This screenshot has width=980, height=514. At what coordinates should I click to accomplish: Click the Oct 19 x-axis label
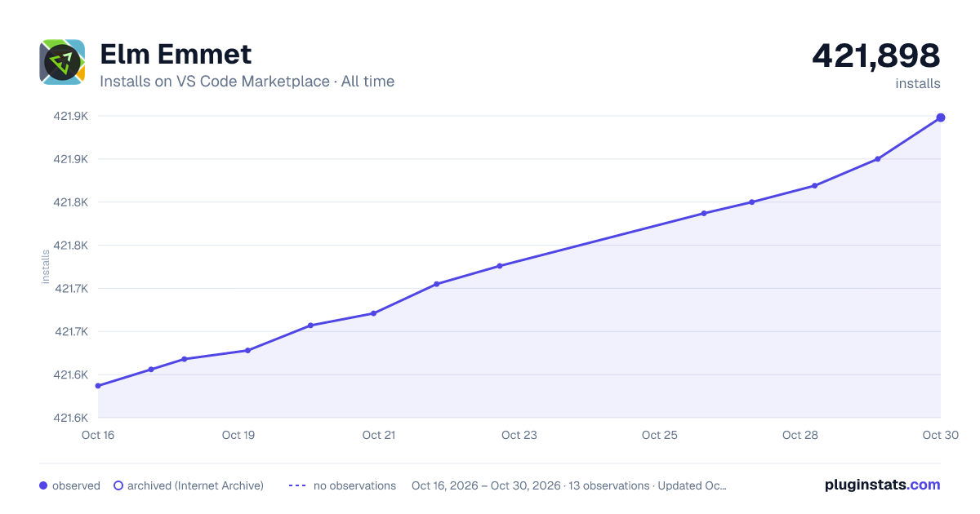(238, 435)
